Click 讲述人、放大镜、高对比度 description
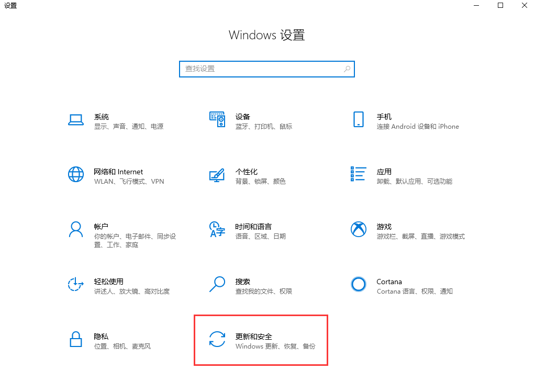The width and height of the screenshot is (535, 392). tap(132, 292)
